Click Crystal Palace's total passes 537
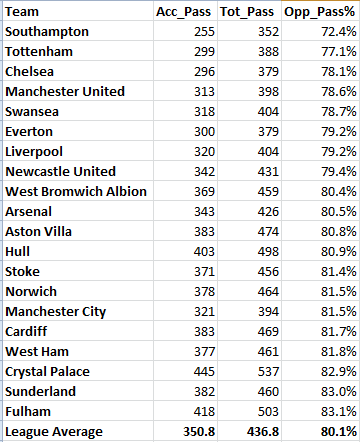Image resolution: width=360 pixels, height=442 pixels. [249, 372]
